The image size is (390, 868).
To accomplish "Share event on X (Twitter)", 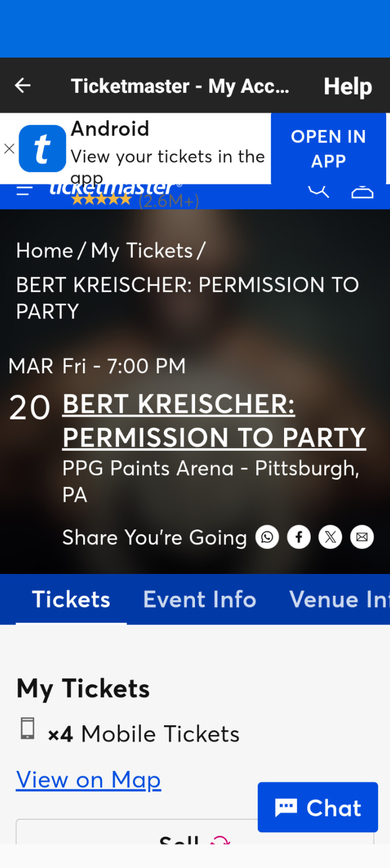I will point(330,537).
